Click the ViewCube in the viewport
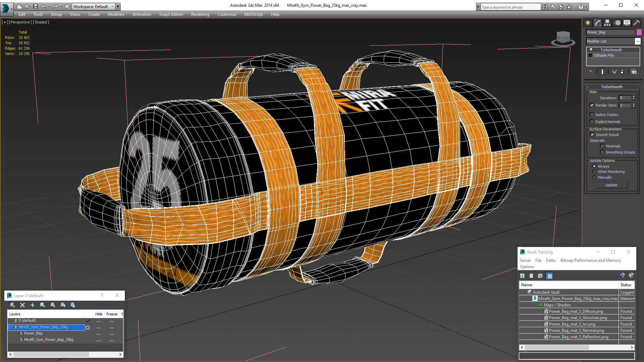Image resolution: width=644 pixels, height=362 pixels. tap(563, 38)
